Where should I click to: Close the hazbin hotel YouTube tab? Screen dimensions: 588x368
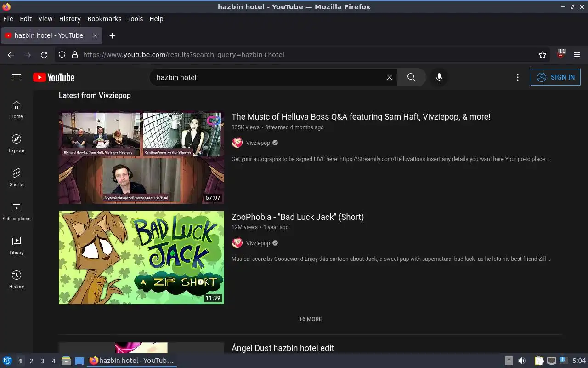95,35
